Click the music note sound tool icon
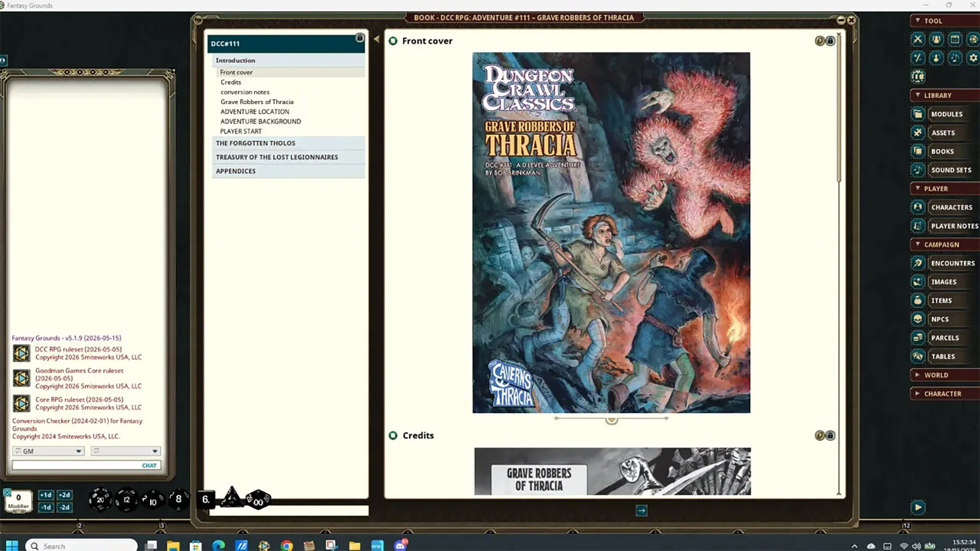This screenshot has width=980, height=551. pyautogui.click(x=954, y=58)
